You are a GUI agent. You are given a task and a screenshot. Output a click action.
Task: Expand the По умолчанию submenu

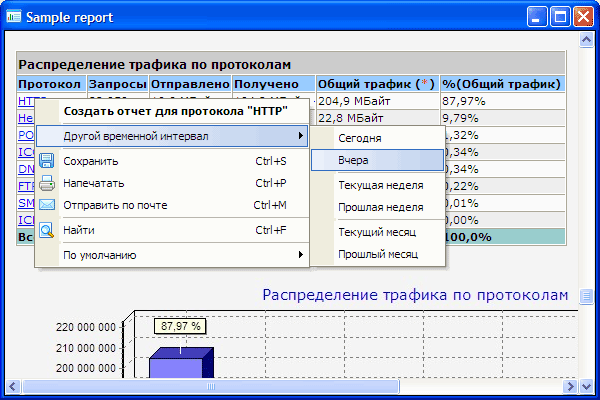pos(172,255)
